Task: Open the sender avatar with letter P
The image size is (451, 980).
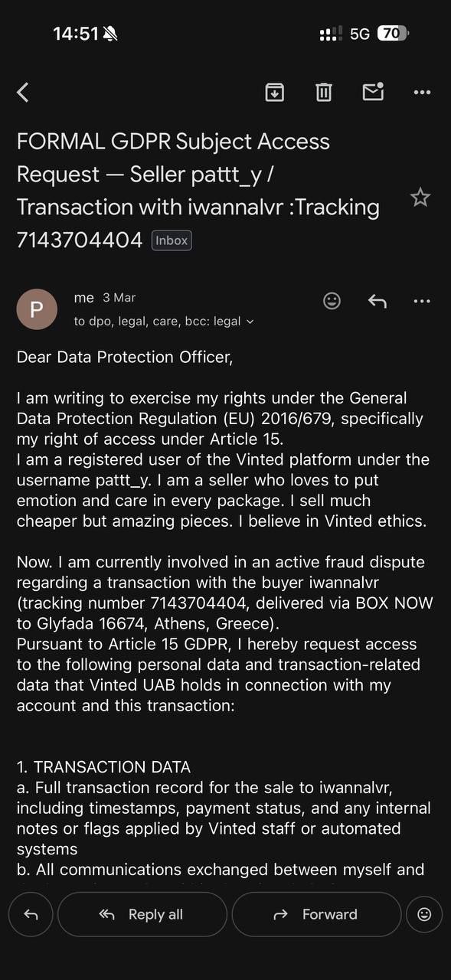Action: click(37, 309)
